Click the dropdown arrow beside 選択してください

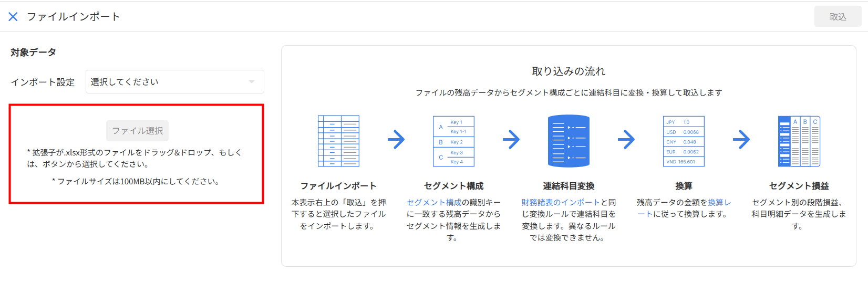[252, 82]
